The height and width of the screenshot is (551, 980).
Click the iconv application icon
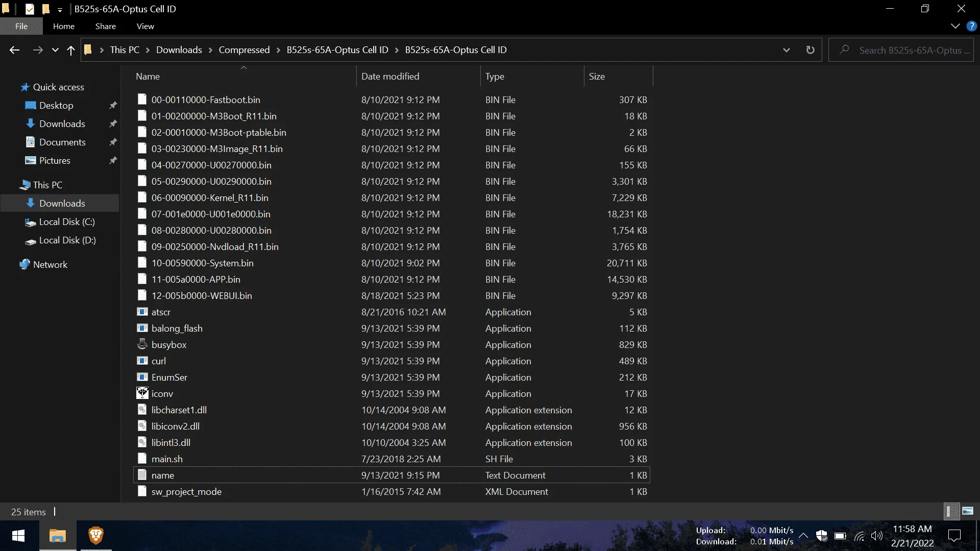coord(142,393)
